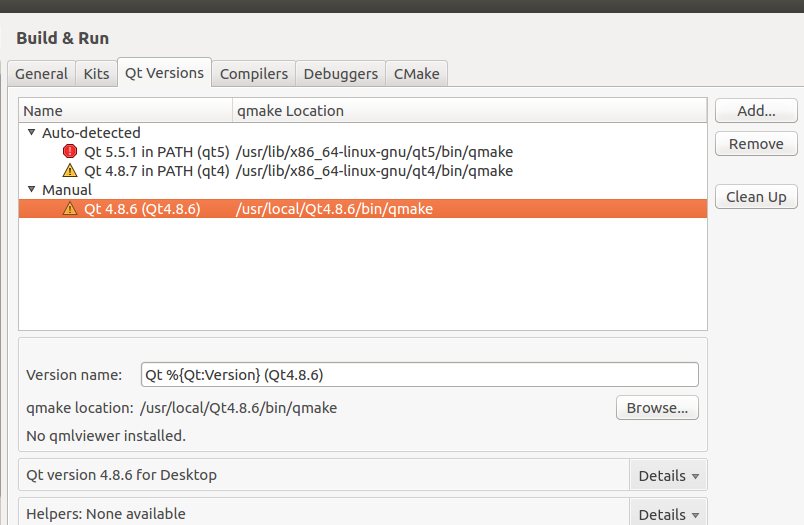Collapse the Auto-detected group
Viewport: 804px width, 525px height.
coord(31,133)
